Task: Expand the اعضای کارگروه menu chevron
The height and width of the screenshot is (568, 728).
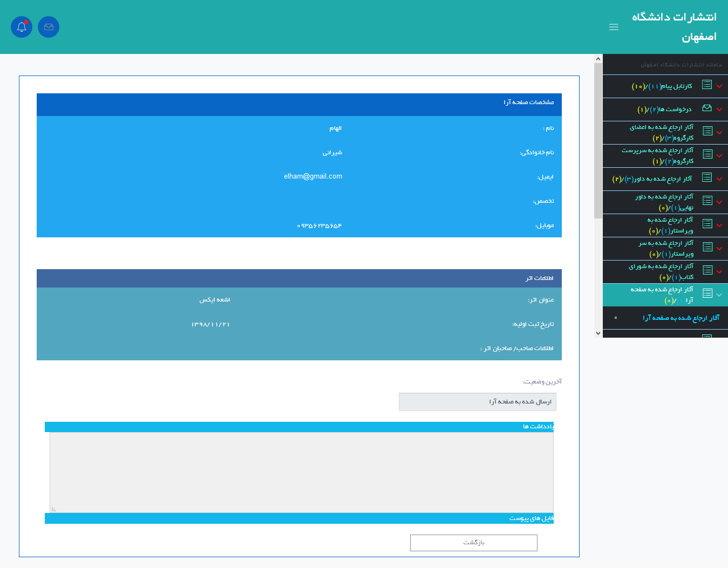Action: point(719,133)
